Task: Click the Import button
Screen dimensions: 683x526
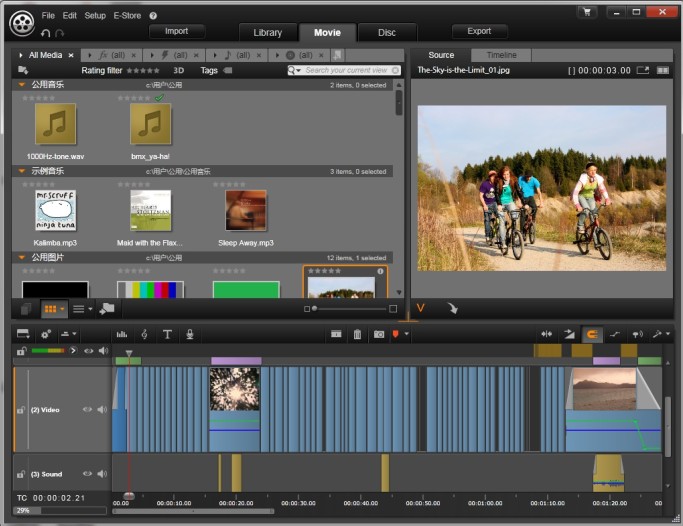Action: click(176, 32)
